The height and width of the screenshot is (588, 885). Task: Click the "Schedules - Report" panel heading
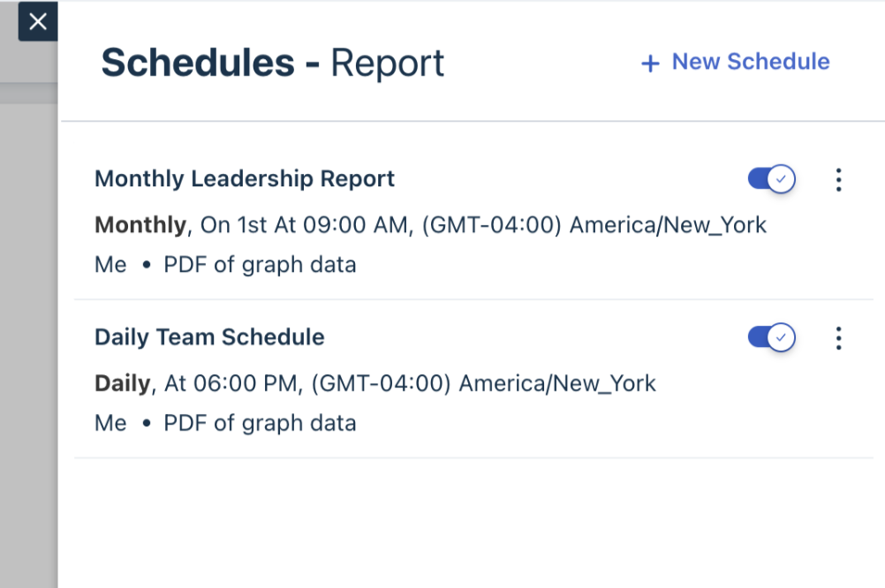point(272,64)
